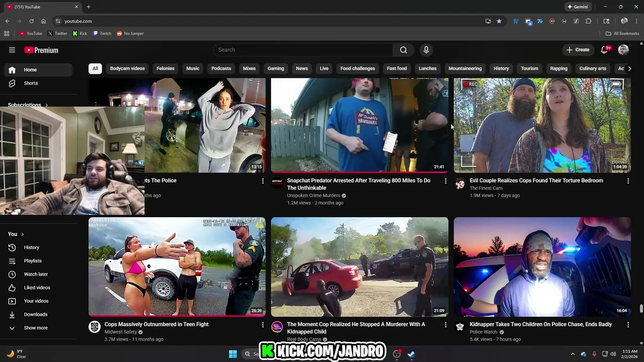This screenshot has height=362, width=644.
Task: Click the page vertical scrollbar thumb
Action: tap(641, 308)
